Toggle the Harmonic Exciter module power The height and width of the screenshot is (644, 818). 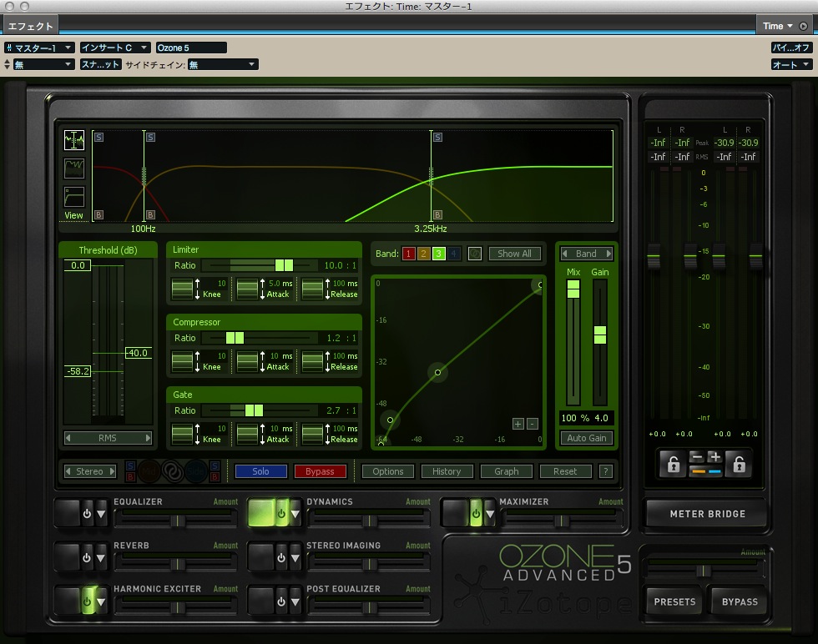pyautogui.click(x=87, y=601)
